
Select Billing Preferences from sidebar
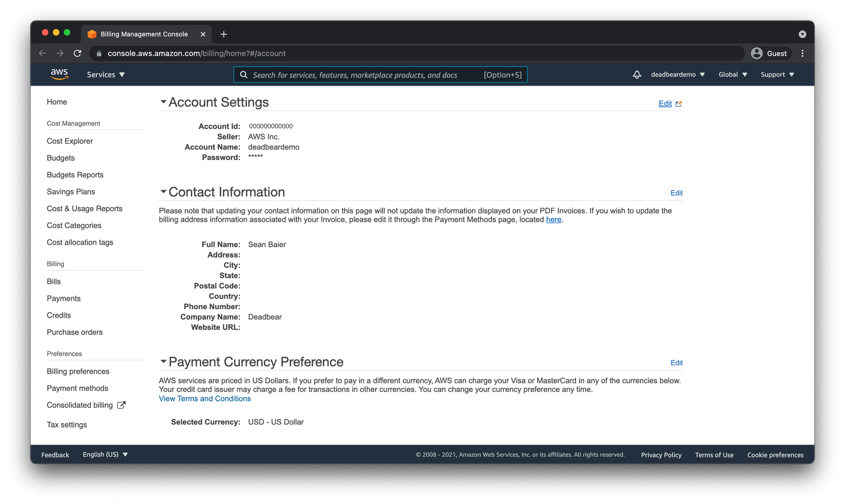(78, 371)
